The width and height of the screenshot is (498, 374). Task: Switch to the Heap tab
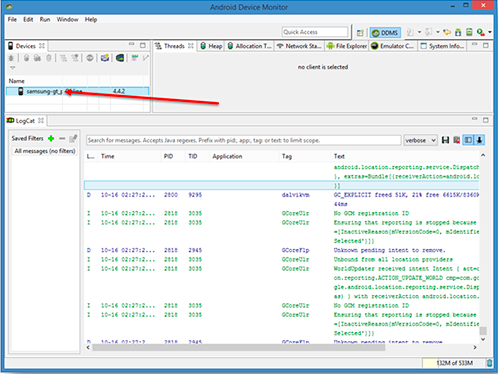(x=211, y=46)
